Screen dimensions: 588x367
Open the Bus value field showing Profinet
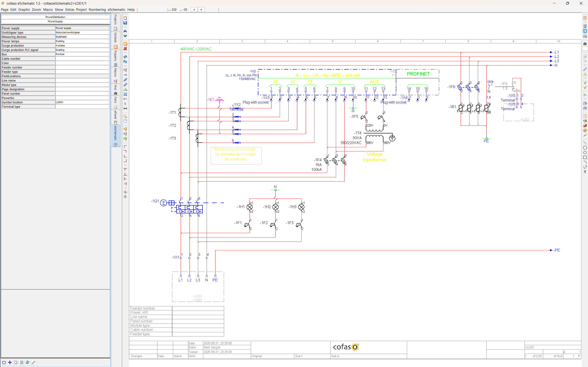(82, 54)
